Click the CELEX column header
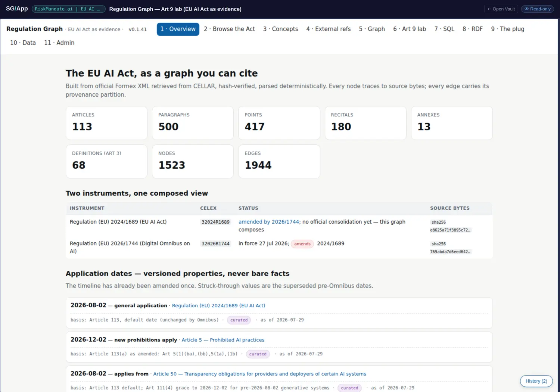The height and width of the screenshot is (392, 560). pos(208,208)
